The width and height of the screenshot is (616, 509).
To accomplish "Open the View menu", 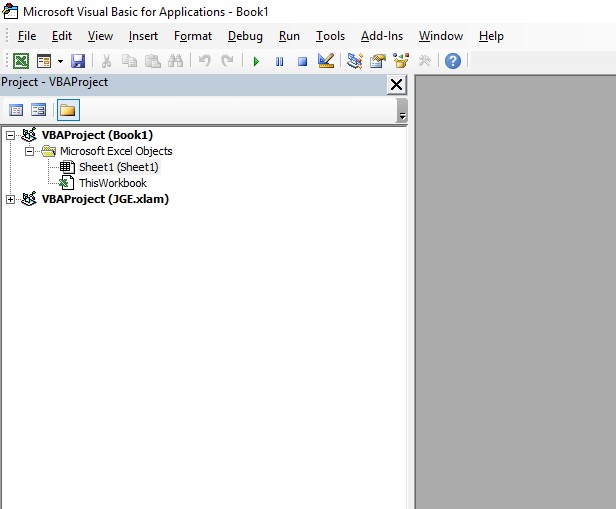I will coord(100,36).
